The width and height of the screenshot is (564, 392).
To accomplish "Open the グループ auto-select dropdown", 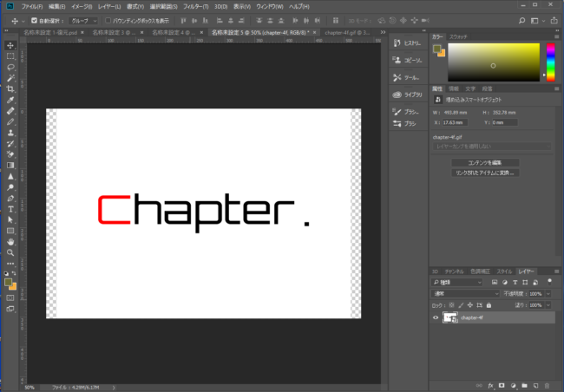I will pyautogui.click(x=83, y=21).
